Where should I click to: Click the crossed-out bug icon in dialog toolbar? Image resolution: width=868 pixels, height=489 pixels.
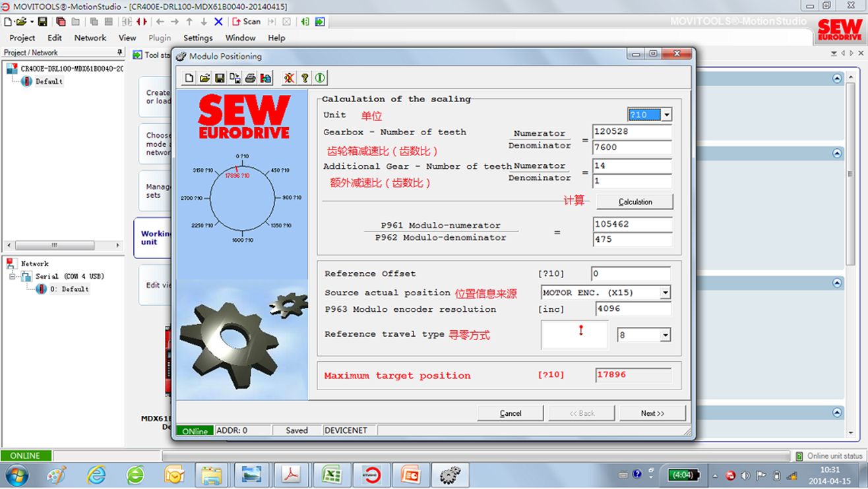(x=289, y=78)
